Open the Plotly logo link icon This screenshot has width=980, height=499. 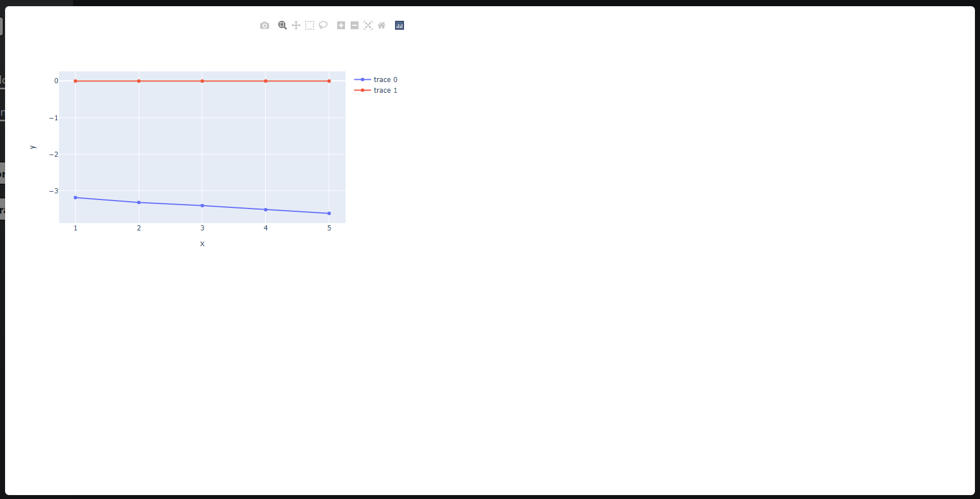pyautogui.click(x=400, y=25)
